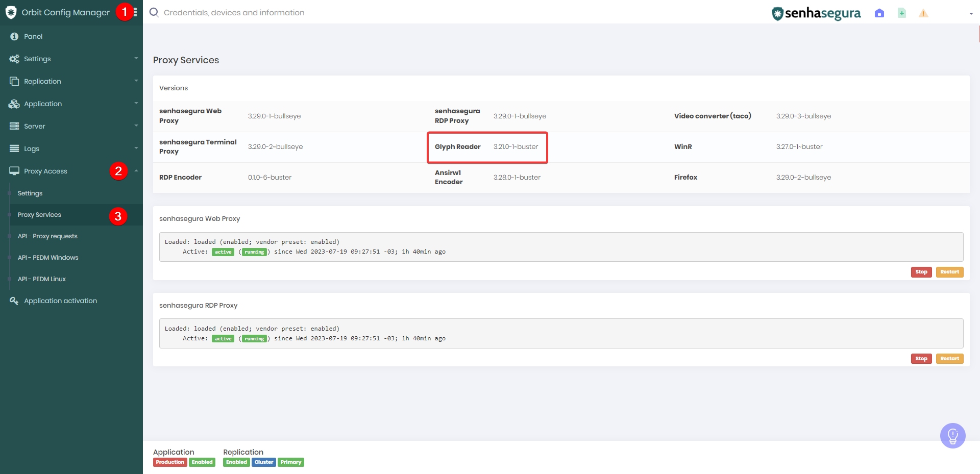Open the lightbulb help button
Viewport: 980px width, 474px height.
(x=952, y=436)
